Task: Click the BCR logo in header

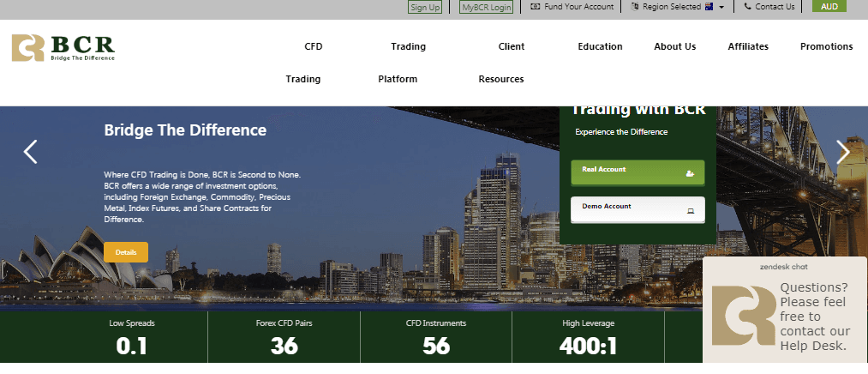Action: (63, 48)
